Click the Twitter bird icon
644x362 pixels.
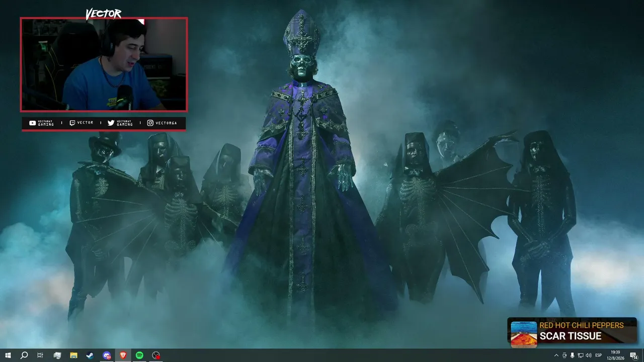111,123
